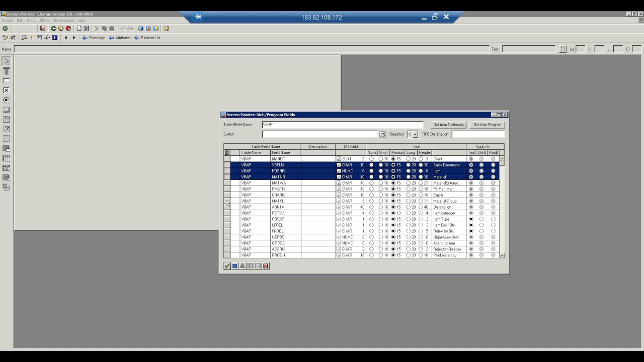Click the blue Cancel icon in dialog footer
This screenshot has width=644, height=362.
pos(234,266)
